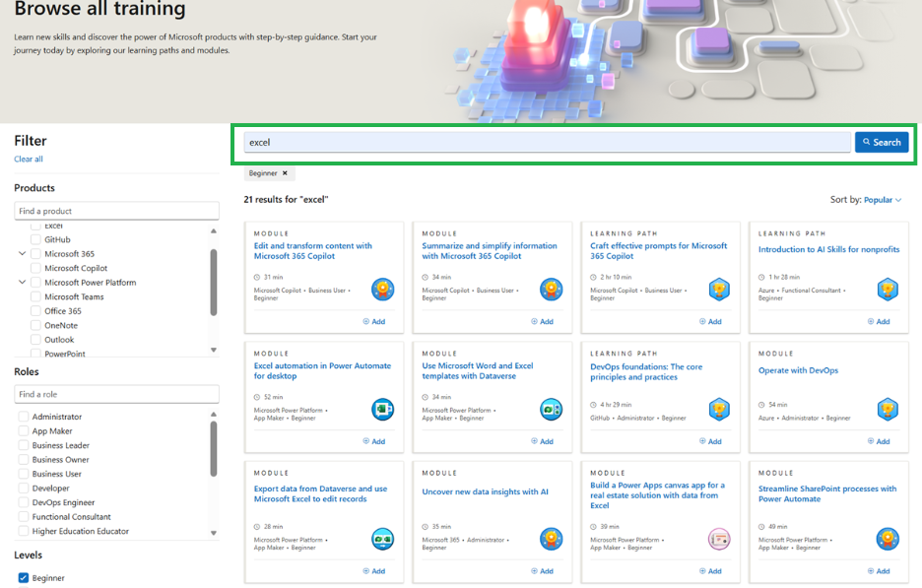Expand the Microsoft 365 product tree
The image size is (922, 588).
(22, 253)
